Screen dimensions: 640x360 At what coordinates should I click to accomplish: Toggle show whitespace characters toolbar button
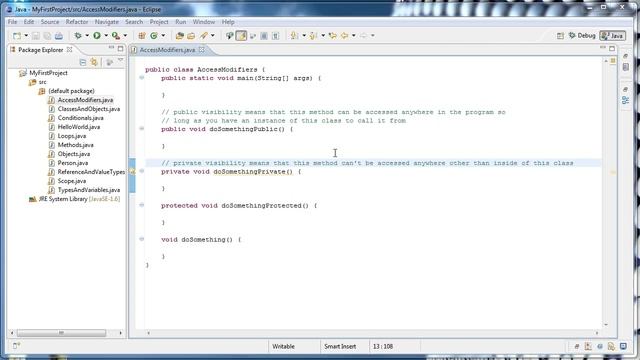click(x=276, y=36)
